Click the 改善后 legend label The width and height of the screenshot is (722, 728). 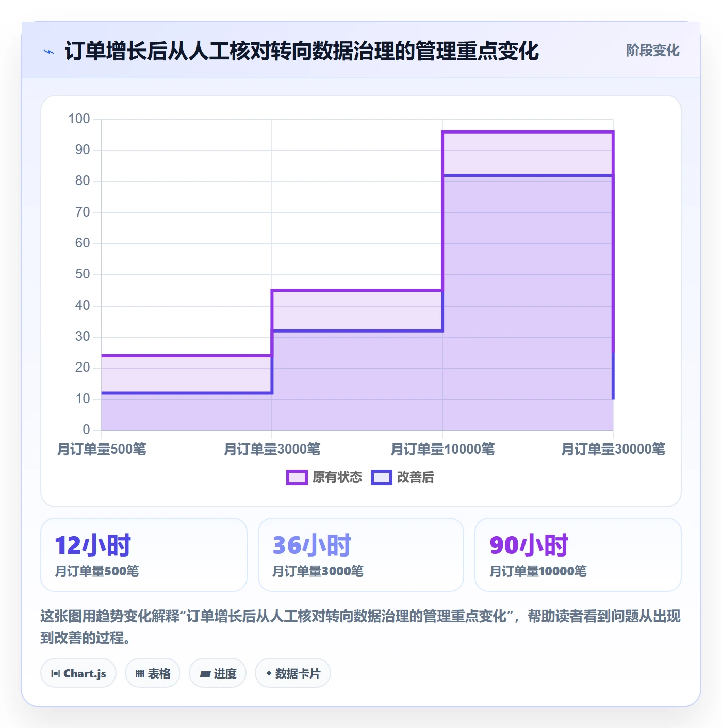(x=416, y=477)
